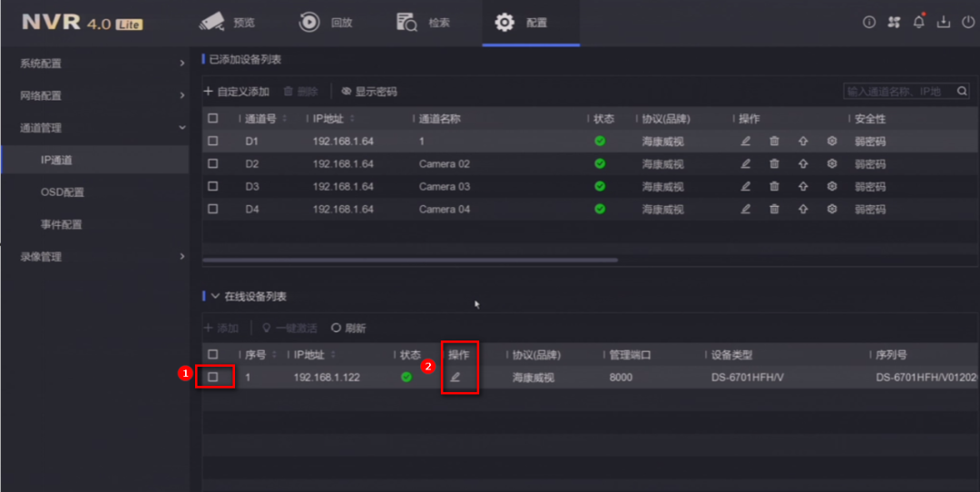Click the 自定义添加 button
980x492 pixels.
(236, 92)
